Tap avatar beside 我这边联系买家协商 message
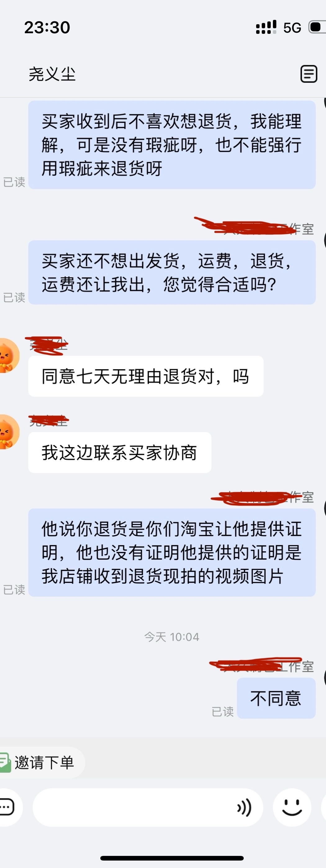The image size is (326, 868). (9, 432)
